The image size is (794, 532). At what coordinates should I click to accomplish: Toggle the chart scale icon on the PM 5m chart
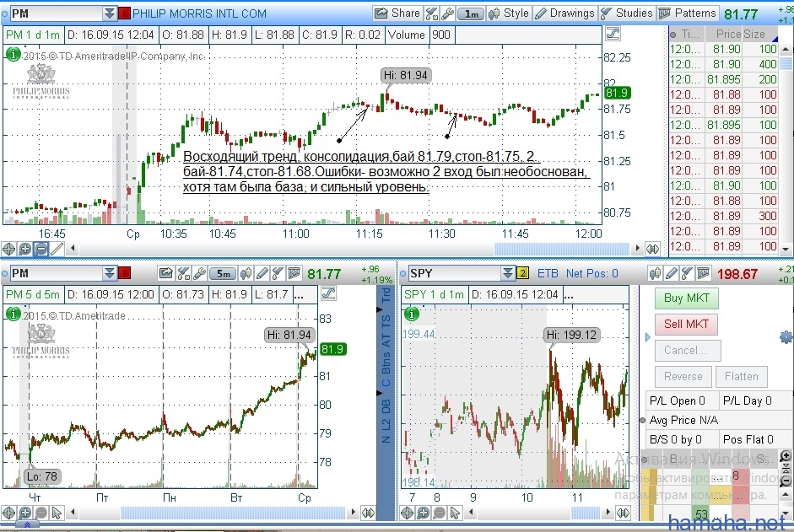328,293
